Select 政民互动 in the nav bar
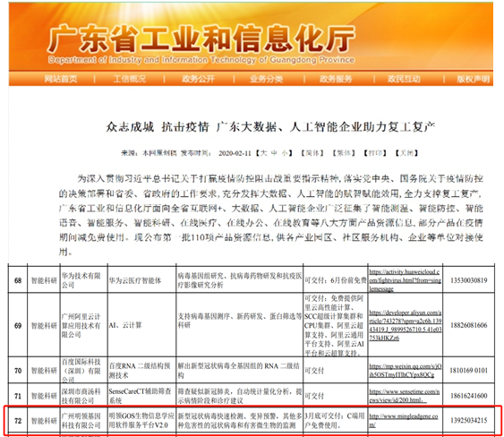The width and height of the screenshot is (504, 437). [404, 79]
